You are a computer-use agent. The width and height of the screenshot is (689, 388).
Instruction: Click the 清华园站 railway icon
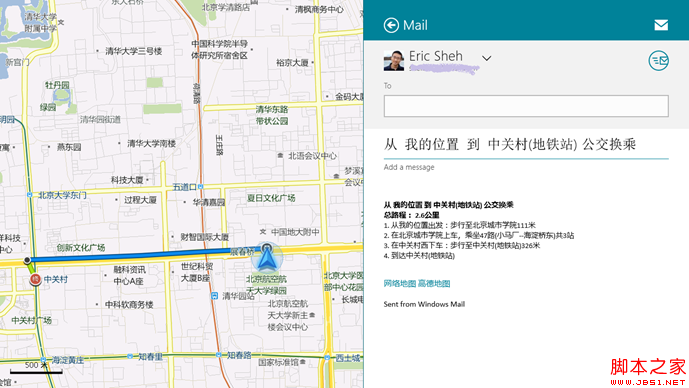tap(214, 296)
